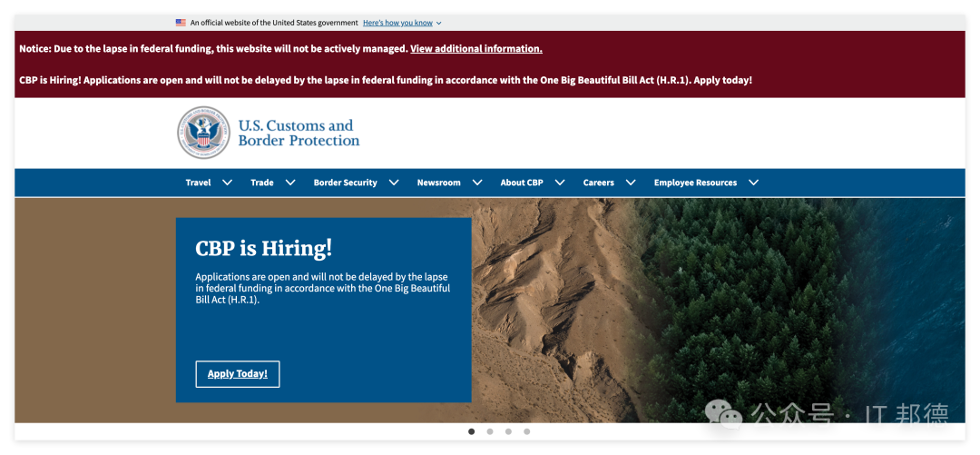
Task: Open the Employee Resources menu
Action: click(x=695, y=183)
